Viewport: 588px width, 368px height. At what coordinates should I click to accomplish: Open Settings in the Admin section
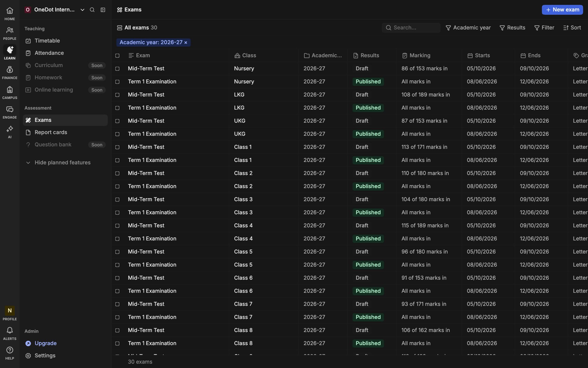65,355
